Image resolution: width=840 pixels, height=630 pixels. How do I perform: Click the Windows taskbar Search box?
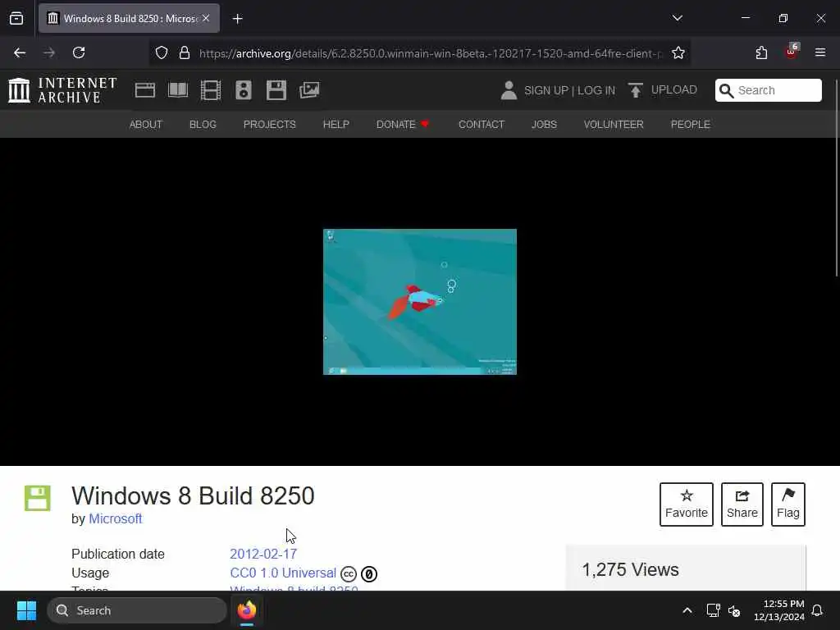tap(137, 610)
